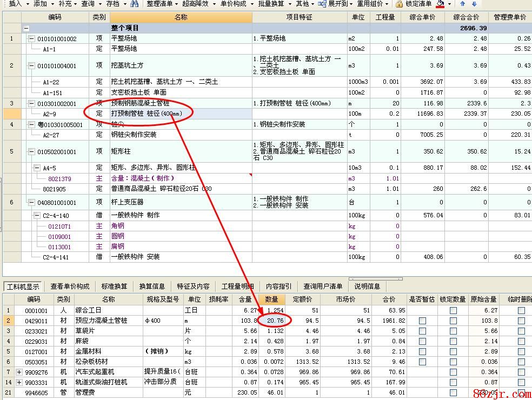This screenshot has width=532, height=400.
Task: Click the fill color bucket icon
Action: (x=440, y=4)
